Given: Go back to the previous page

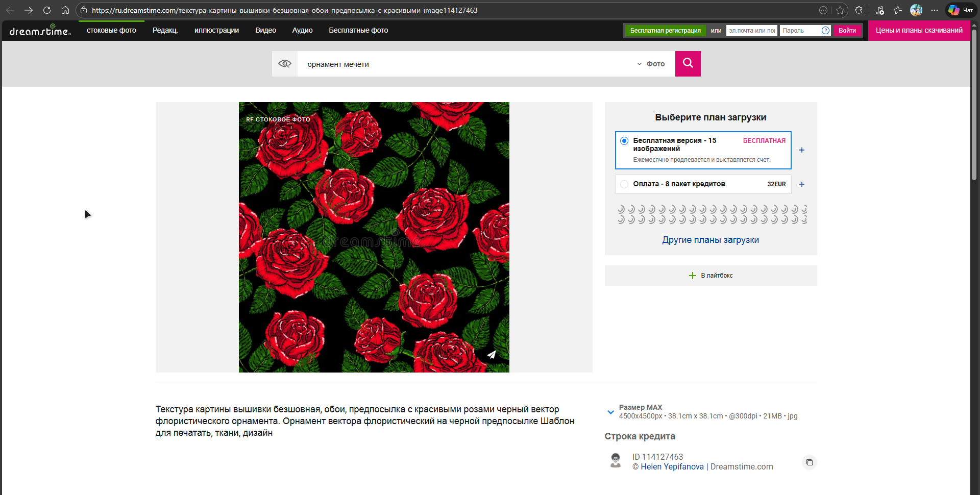Looking at the screenshot, I should pos(10,10).
